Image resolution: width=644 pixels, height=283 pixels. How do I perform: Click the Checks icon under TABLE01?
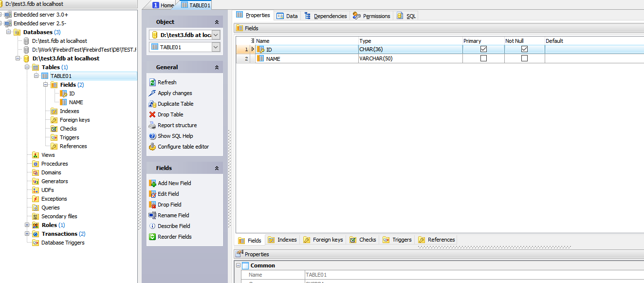click(54, 129)
